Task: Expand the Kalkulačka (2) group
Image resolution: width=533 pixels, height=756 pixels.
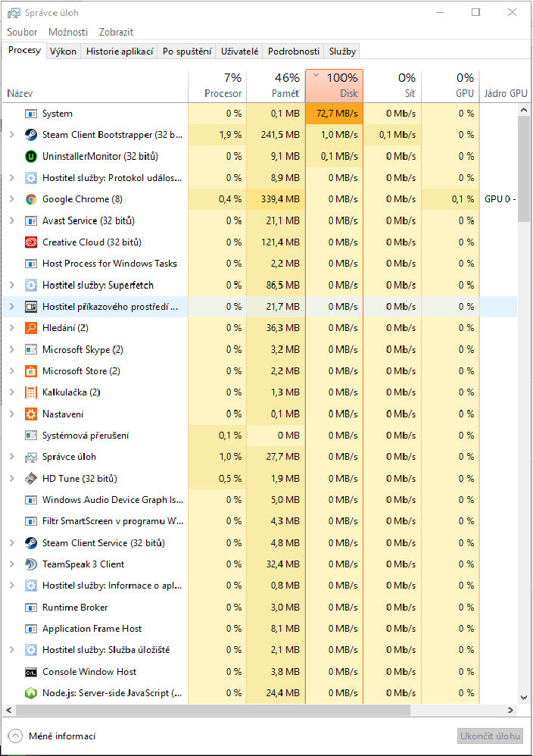Action: (12, 392)
